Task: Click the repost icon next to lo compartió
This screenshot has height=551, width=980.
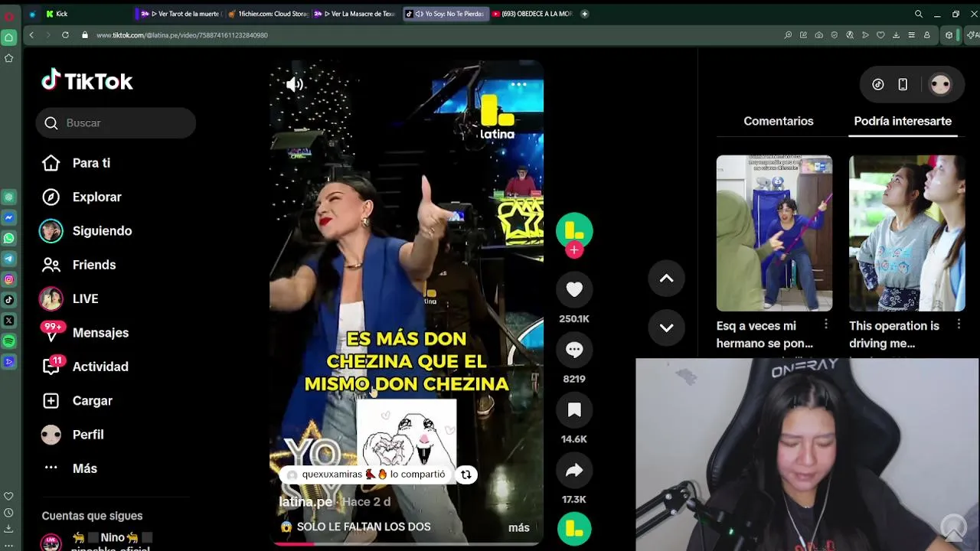Action: 465,474
